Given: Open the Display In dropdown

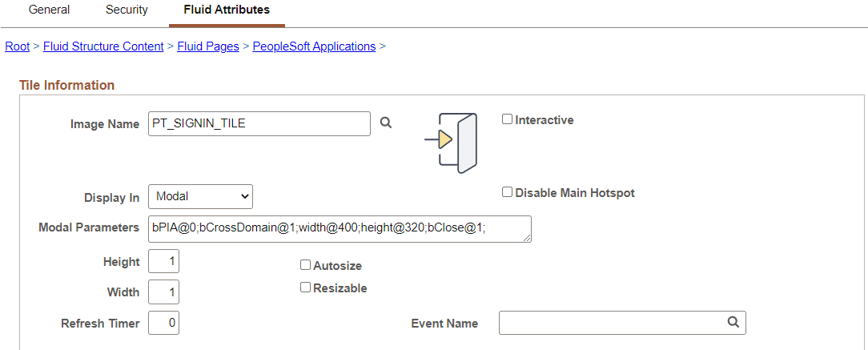Looking at the screenshot, I should point(200,196).
